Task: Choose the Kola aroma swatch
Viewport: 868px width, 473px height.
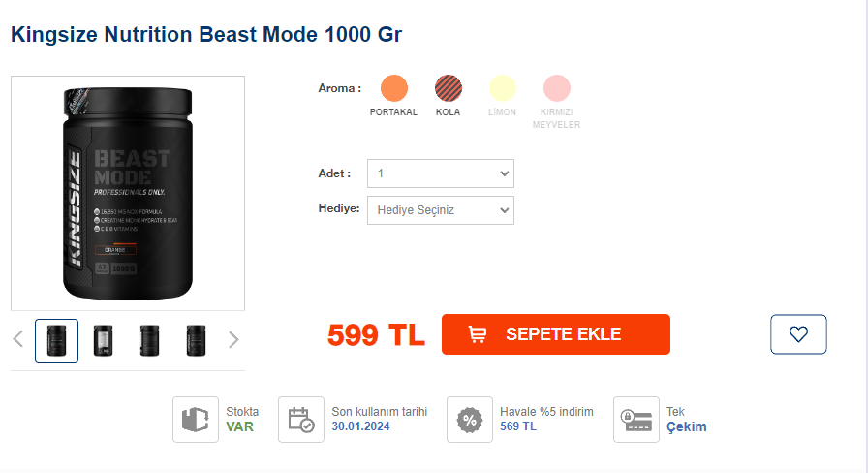Action: pos(448,88)
